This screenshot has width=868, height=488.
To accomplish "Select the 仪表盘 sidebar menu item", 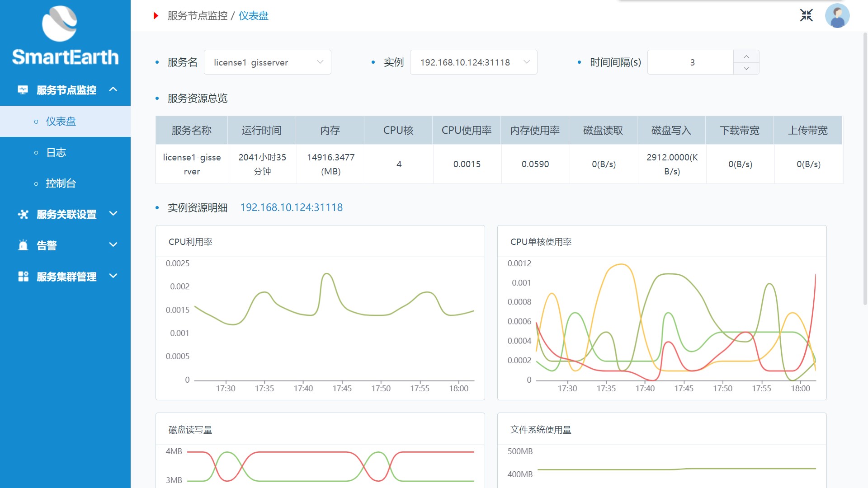I will pos(61,122).
